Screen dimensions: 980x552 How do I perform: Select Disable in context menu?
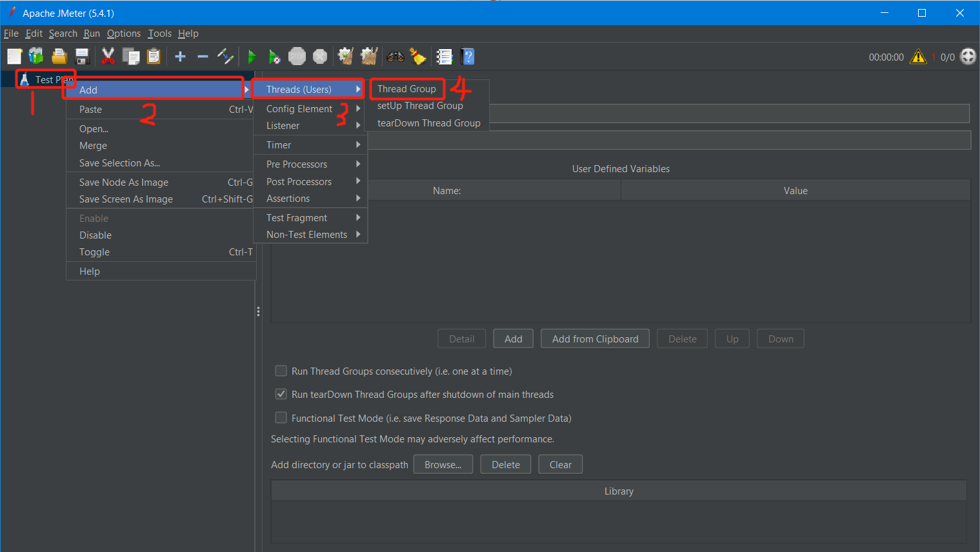[x=161, y=235]
